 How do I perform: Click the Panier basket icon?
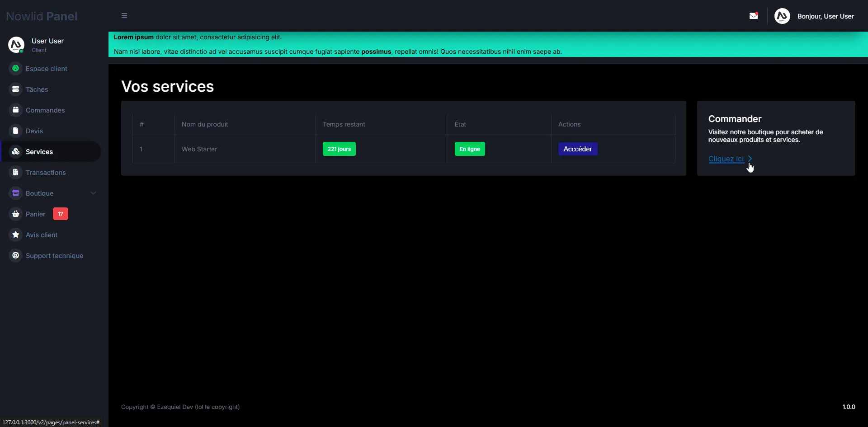pyautogui.click(x=16, y=214)
